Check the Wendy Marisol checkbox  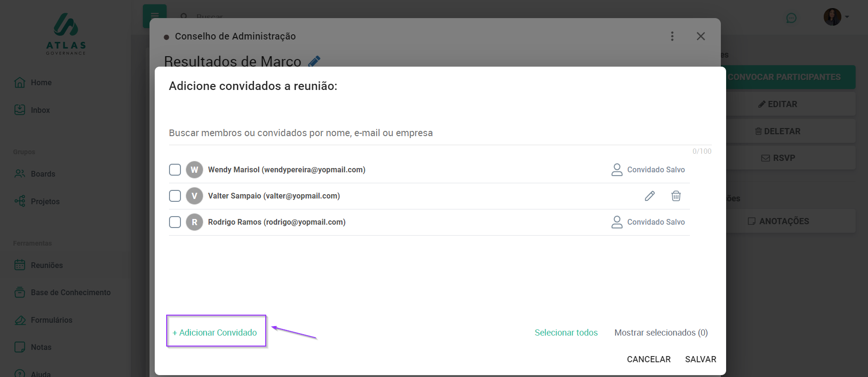click(x=175, y=170)
